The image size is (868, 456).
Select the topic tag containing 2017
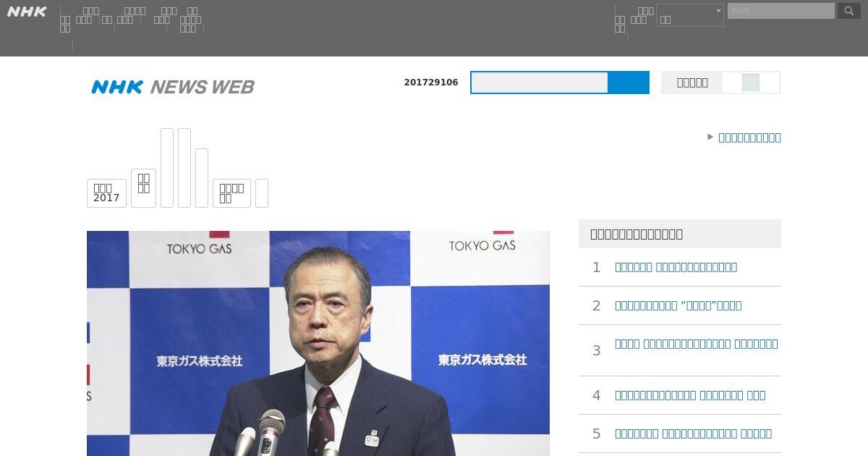click(x=106, y=193)
